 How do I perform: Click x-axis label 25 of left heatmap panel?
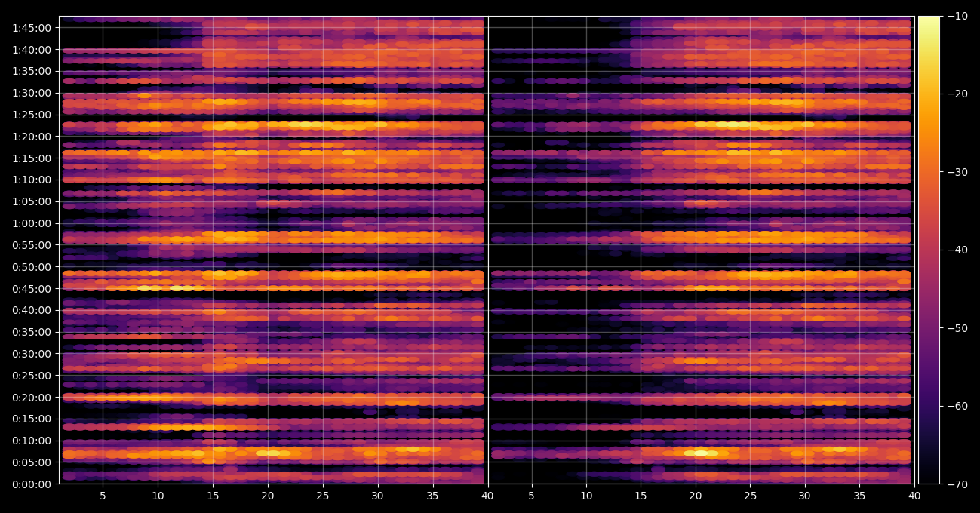pyautogui.click(x=323, y=496)
